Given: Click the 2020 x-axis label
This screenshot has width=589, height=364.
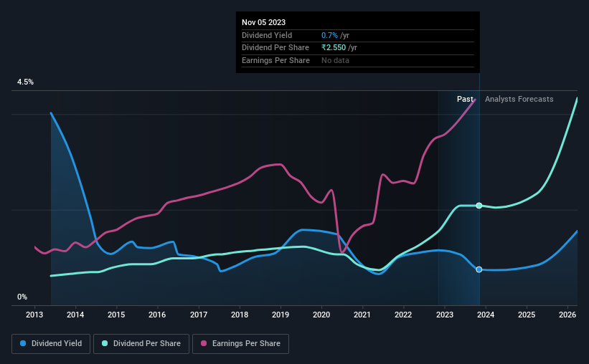Looking at the screenshot, I should pyautogui.click(x=321, y=315).
